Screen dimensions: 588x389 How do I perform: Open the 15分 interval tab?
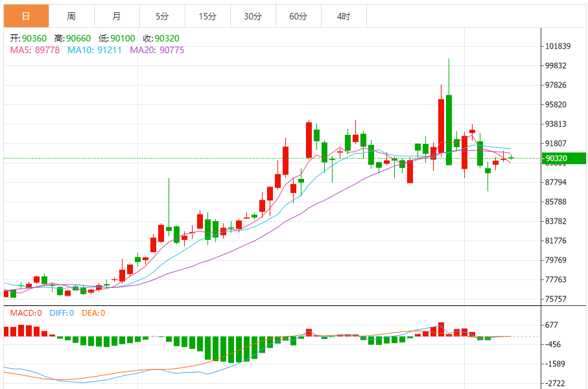207,16
